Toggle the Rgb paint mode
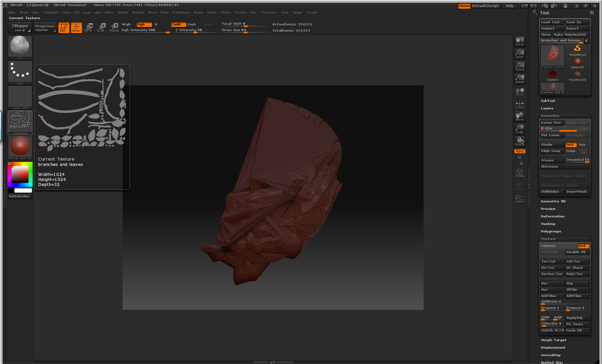Viewport: 602px width, 364px height. [143, 24]
